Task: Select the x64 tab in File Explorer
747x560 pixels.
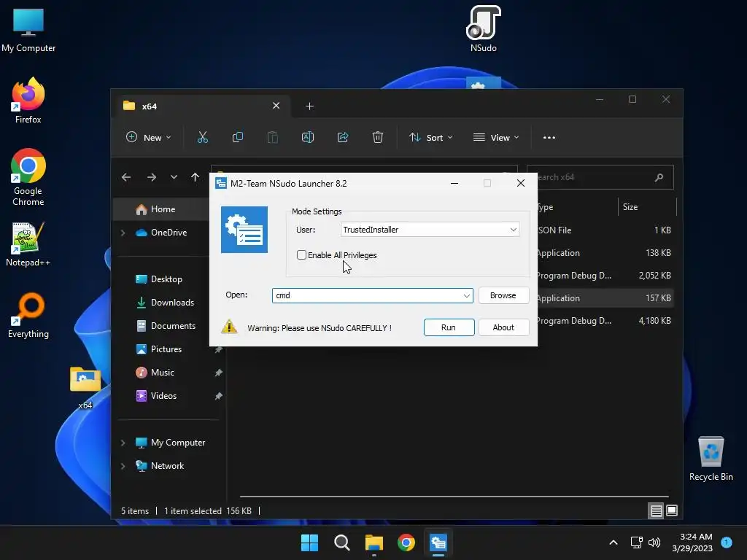Action: (202, 106)
